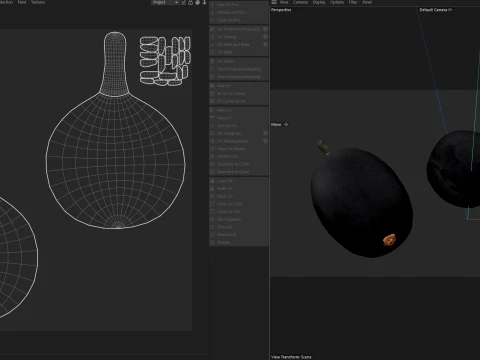Image resolution: width=480 pixels, height=360 pixels.
Task: Open the viewport Panel menu
Action: coord(367,2)
